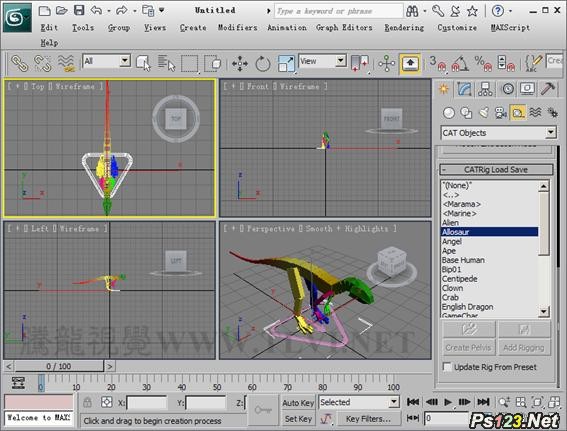
Task: Click the 0 / 100 time slider
Action: [59, 366]
